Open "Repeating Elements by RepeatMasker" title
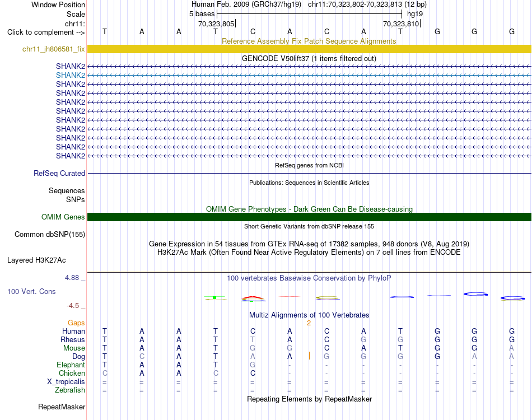The width and height of the screenshot is (532, 420). (309, 399)
